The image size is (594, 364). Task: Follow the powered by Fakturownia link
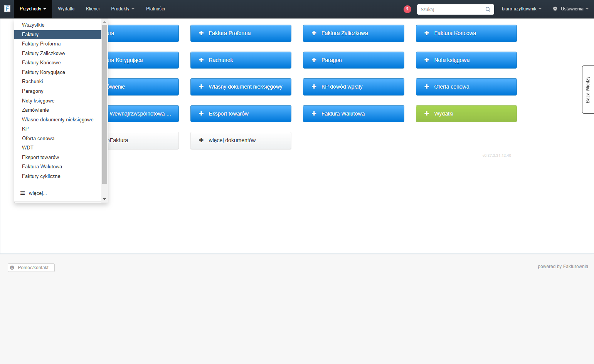pos(563,267)
